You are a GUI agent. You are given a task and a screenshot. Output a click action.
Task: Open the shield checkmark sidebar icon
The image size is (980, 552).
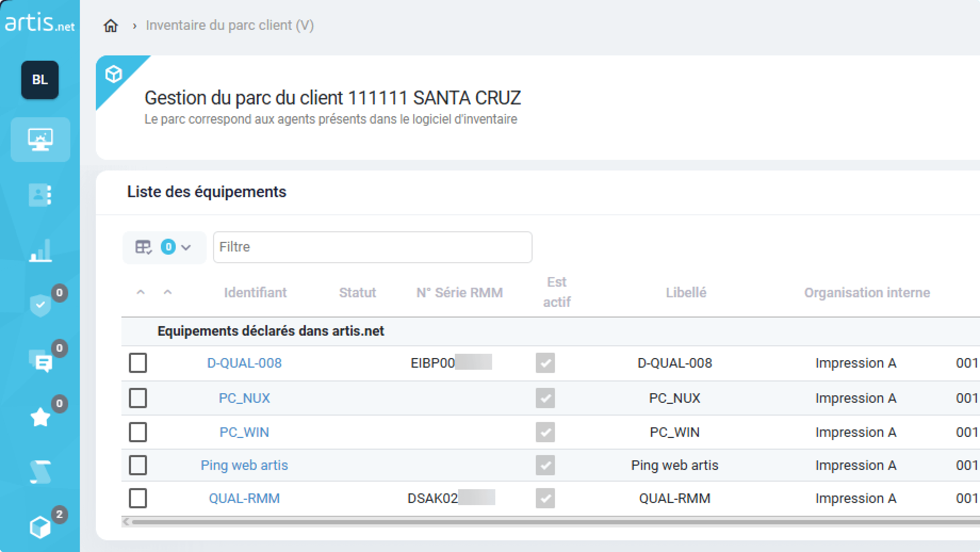(40, 306)
